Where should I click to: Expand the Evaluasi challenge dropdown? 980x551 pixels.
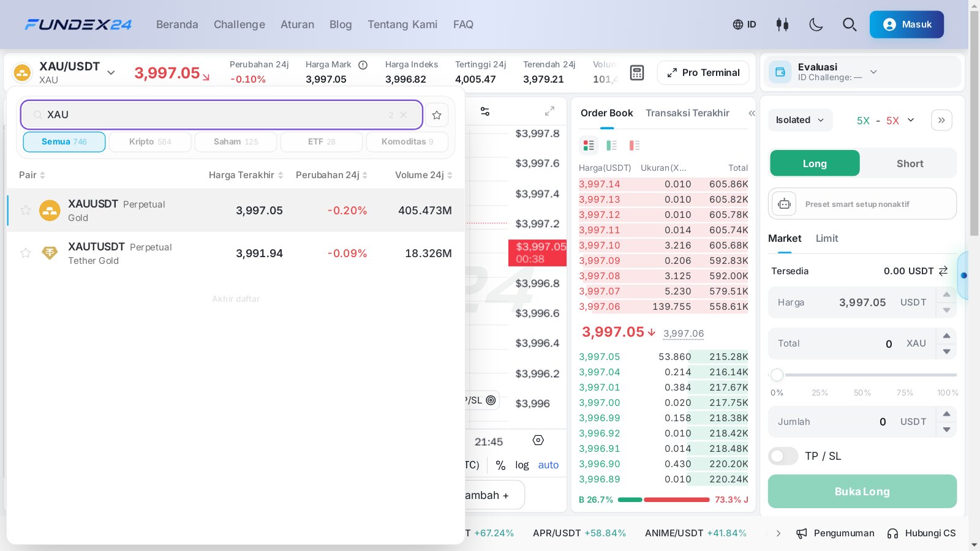tap(873, 72)
